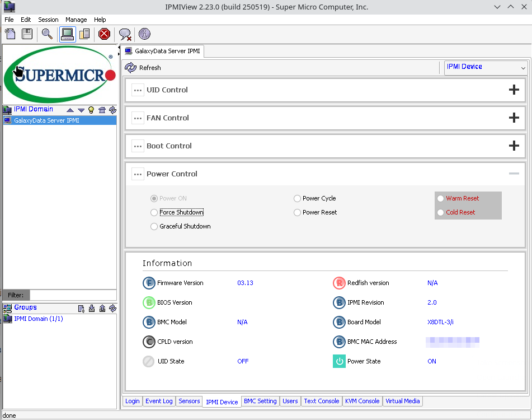Image resolution: width=532 pixels, height=420 pixels.
Task: Switch to the BMC Setting tab
Action: click(x=260, y=401)
